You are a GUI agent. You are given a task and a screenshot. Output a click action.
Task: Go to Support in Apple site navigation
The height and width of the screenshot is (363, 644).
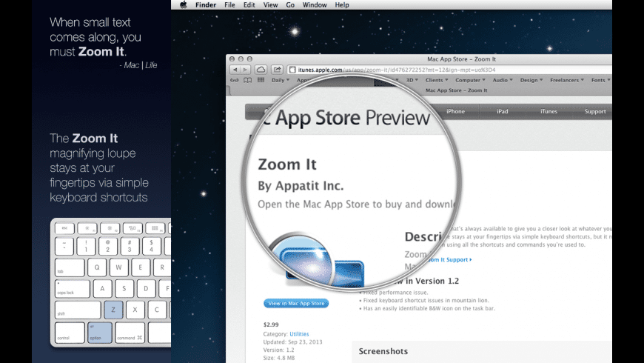tap(594, 111)
